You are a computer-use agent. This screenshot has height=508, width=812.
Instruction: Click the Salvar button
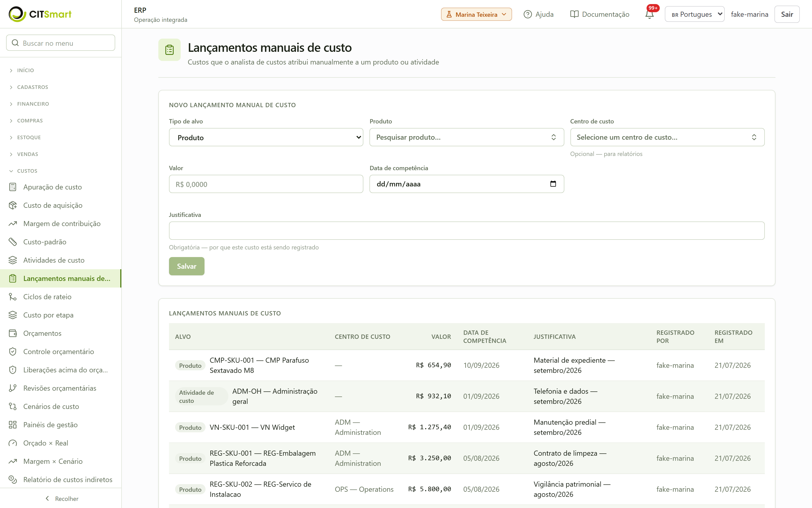click(x=187, y=266)
